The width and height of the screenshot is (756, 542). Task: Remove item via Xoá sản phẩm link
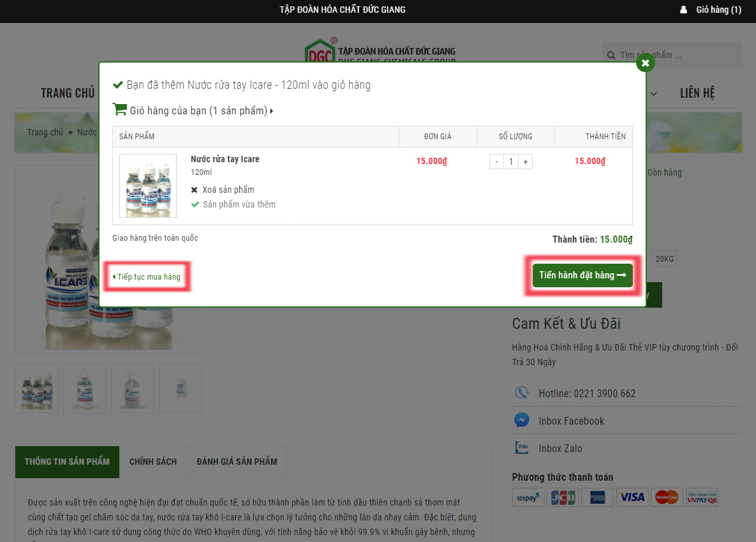pyautogui.click(x=228, y=190)
